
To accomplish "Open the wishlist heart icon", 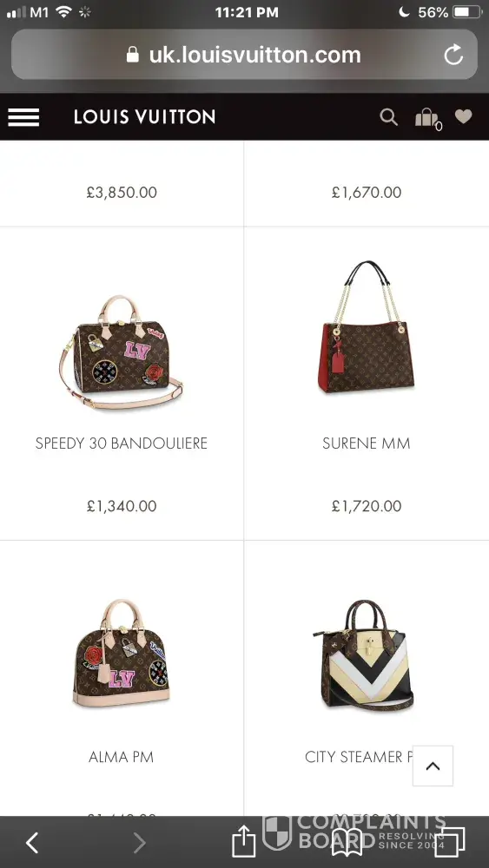I will (x=464, y=116).
